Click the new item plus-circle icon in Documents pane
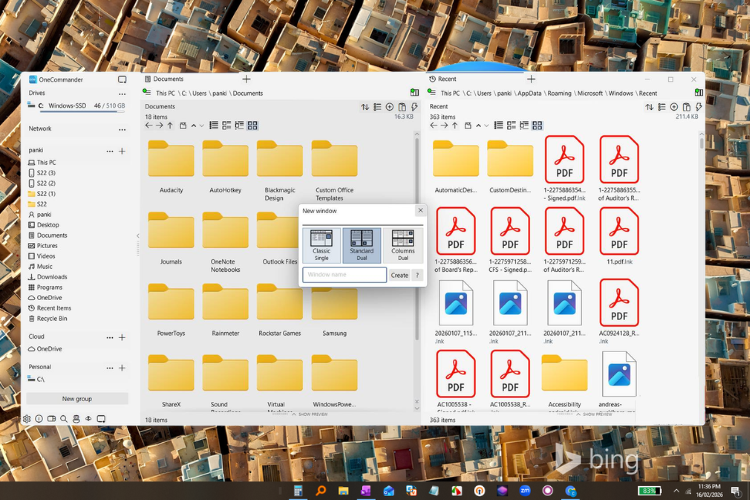 [390, 107]
